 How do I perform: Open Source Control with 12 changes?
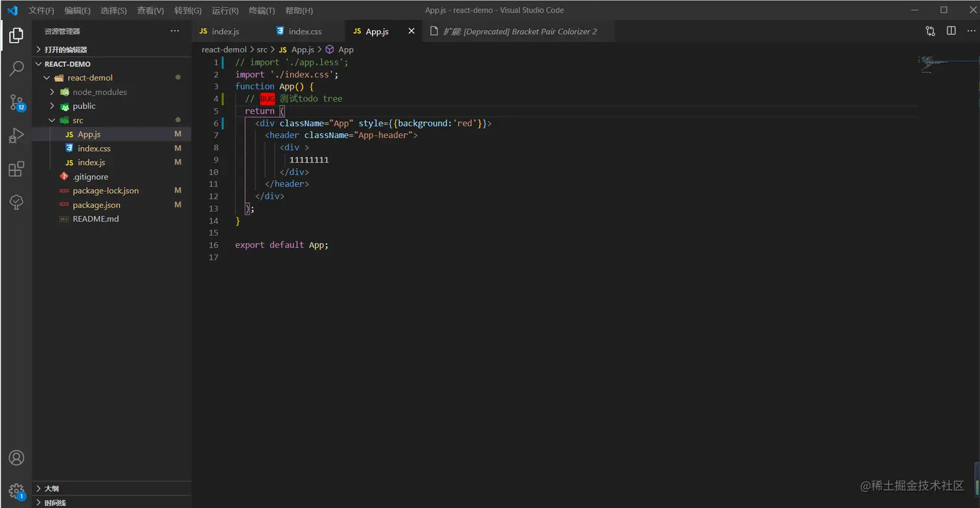(x=16, y=102)
